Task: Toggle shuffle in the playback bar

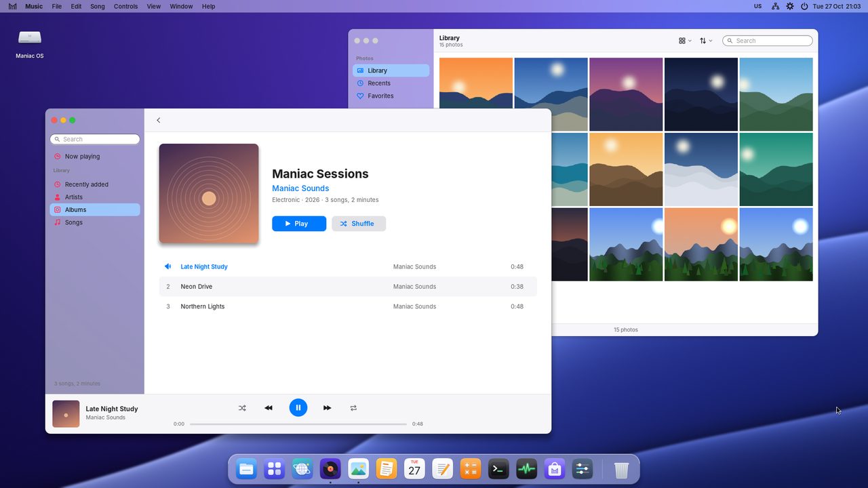Action: coord(242,408)
